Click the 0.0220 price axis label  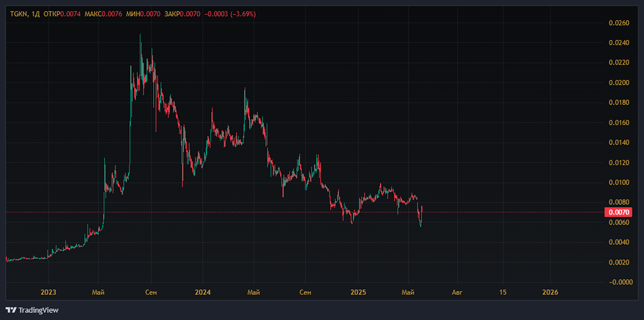click(x=618, y=63)
